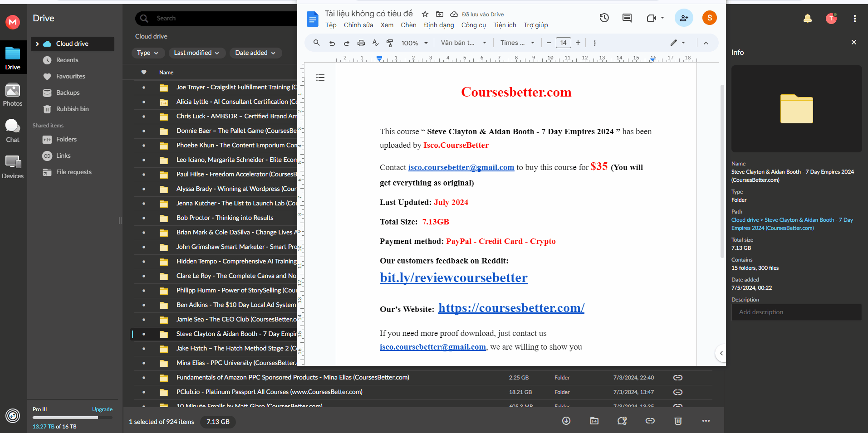This screenshot has width=868, height=433.
Task: Open the coursesbetter.com website link
Action: click(511, 308)
